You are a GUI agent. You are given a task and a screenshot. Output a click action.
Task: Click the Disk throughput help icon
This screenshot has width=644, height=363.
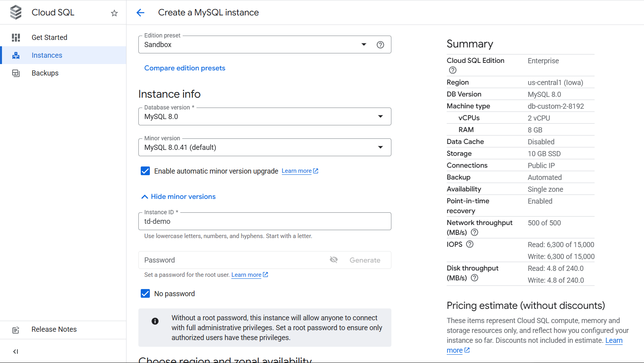pos(474,278)
